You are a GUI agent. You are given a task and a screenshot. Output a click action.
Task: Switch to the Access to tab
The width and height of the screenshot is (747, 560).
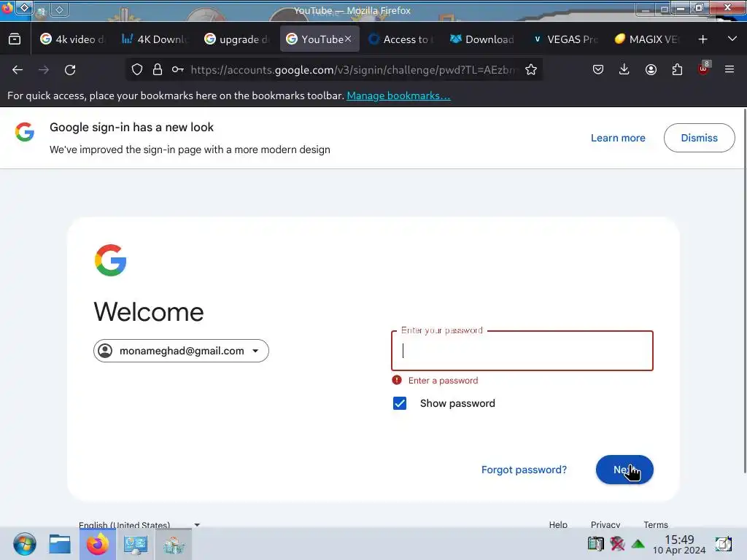point(401,39)
